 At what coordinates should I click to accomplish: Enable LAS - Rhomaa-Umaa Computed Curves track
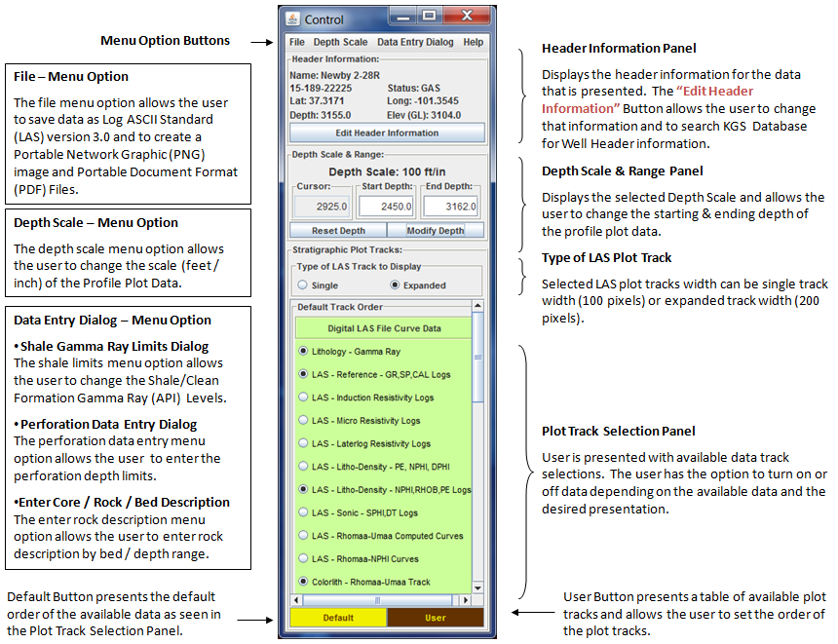[x=304, y=535]
